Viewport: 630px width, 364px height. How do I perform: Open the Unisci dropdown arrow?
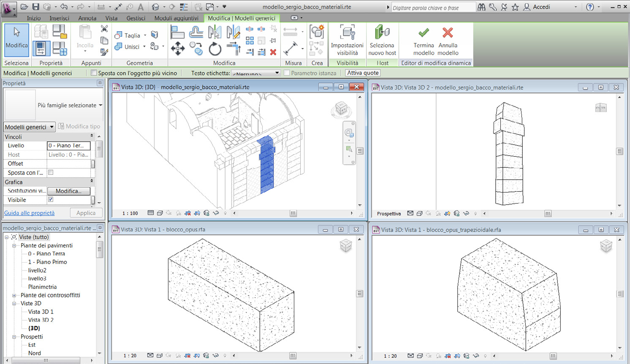144,47
